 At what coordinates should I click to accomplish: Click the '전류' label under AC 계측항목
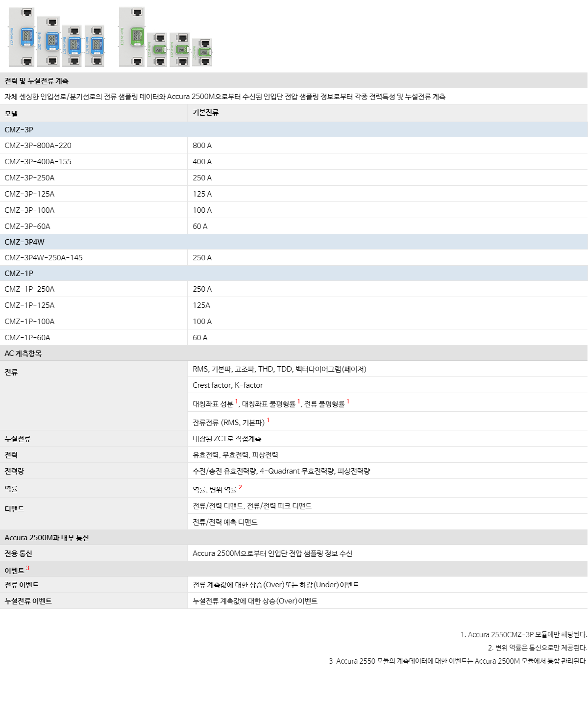[11, 372]
